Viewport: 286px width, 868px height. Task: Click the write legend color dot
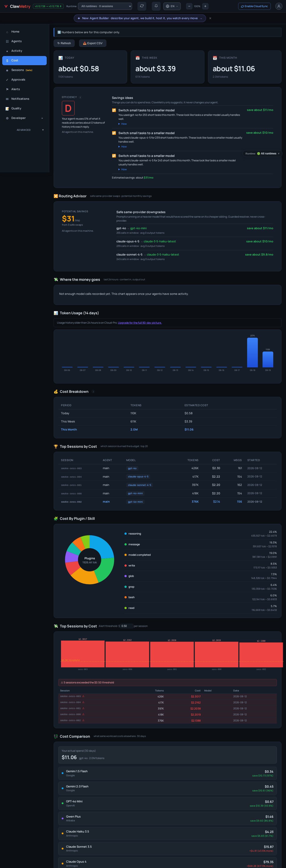point(126,566)
